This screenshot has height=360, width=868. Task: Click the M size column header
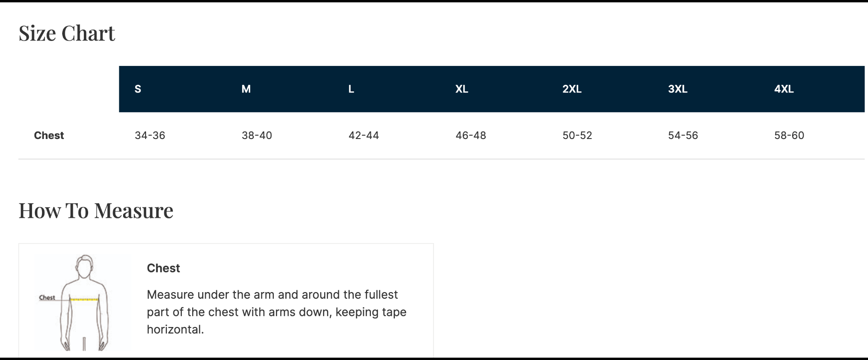click(x=246, y=89)
